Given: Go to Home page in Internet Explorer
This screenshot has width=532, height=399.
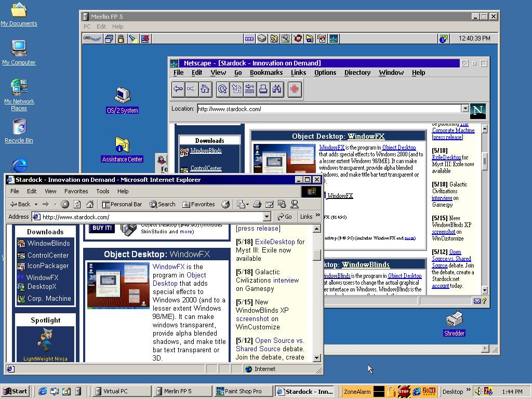Looking at the screenshot, I should point(90,204).
